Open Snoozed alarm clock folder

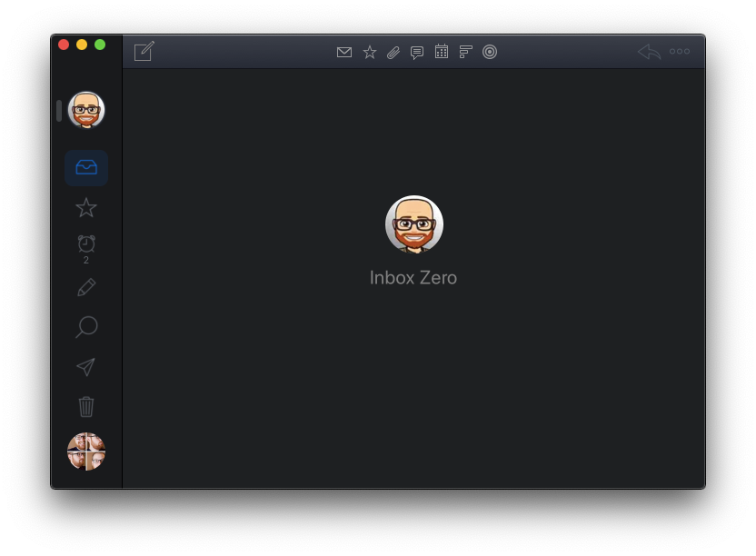[86, 244]
